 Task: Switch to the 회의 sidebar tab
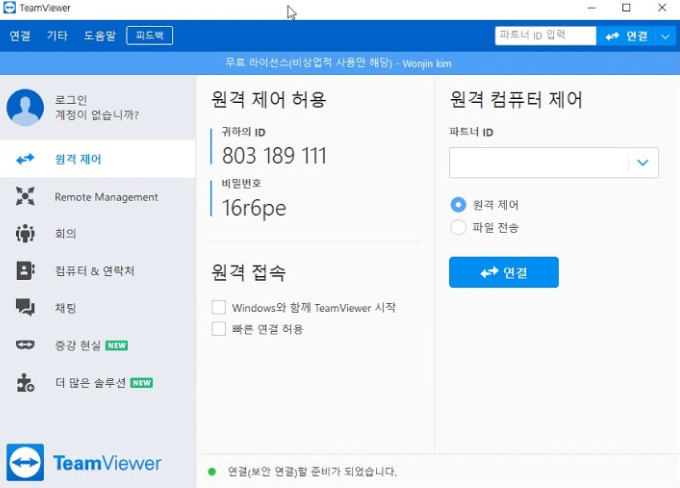[x=98, y=233]
